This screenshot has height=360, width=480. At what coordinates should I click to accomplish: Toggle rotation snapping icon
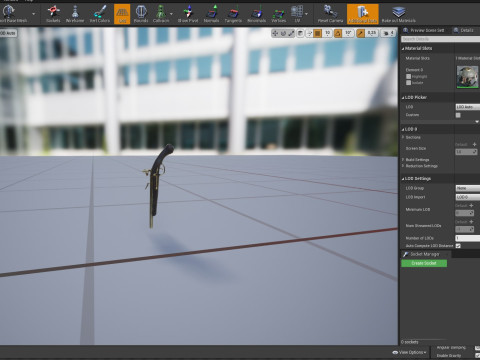pos(338,33)
